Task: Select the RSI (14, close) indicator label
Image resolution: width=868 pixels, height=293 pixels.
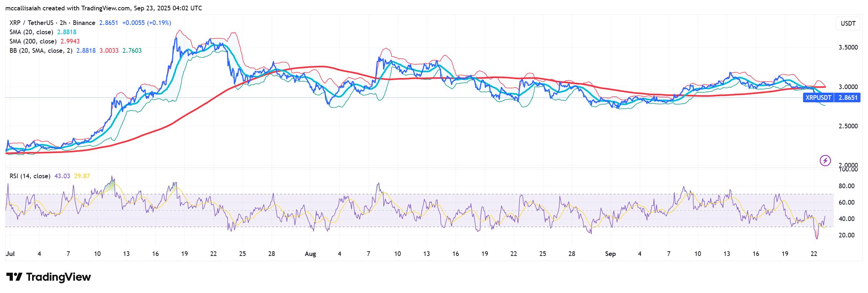Action: (30, 176)
